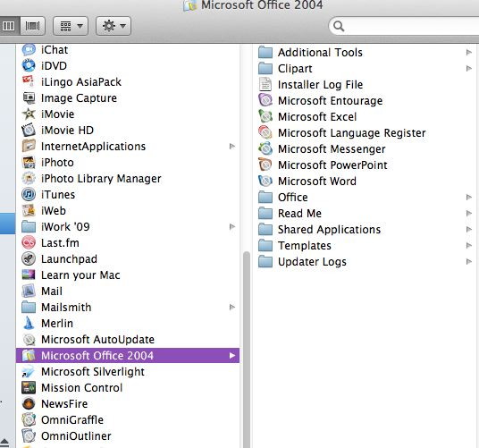The height and width of the screenshot is (448, 479).
Task: Expand the InternetApplications folder arrow
Action: point(232,146)
